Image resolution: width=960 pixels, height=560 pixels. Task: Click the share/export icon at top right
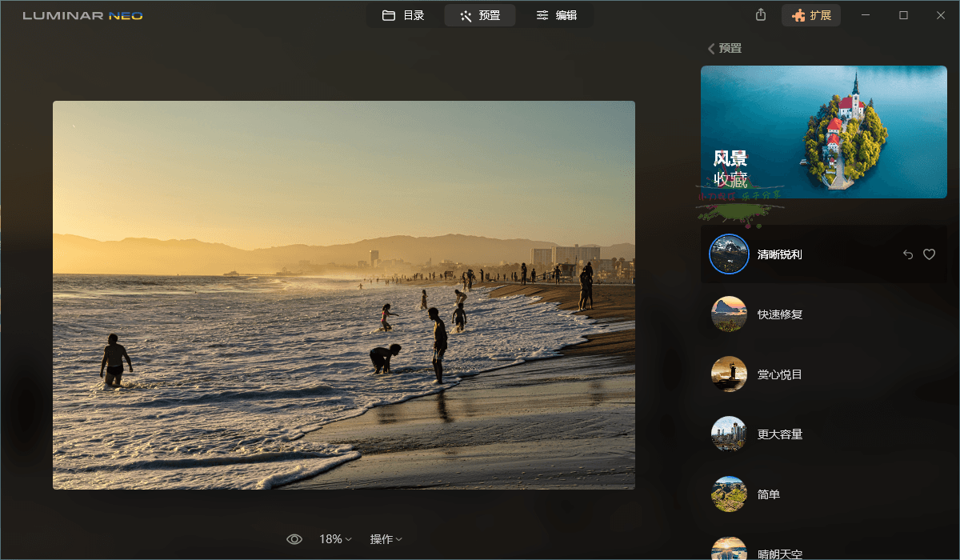pos(760,14)
